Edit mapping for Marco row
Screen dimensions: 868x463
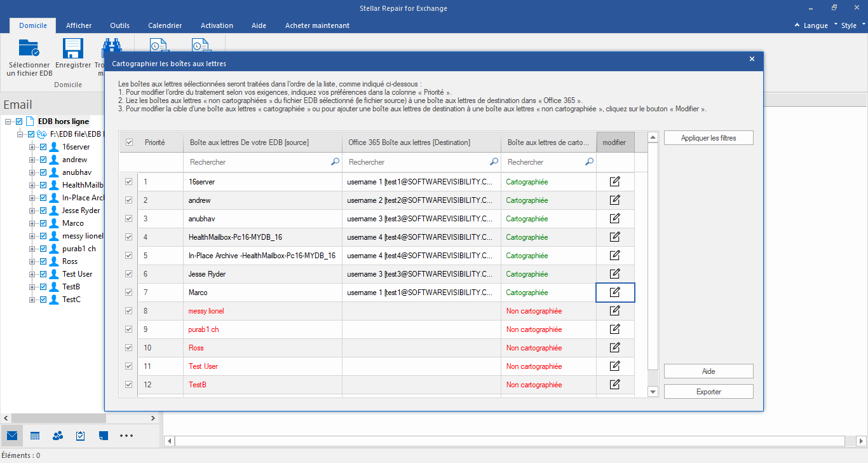coord(614,293)
